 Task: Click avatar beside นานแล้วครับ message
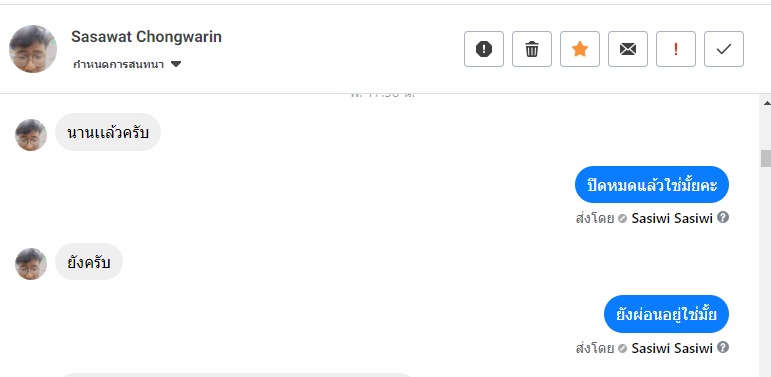coord(31,135)
